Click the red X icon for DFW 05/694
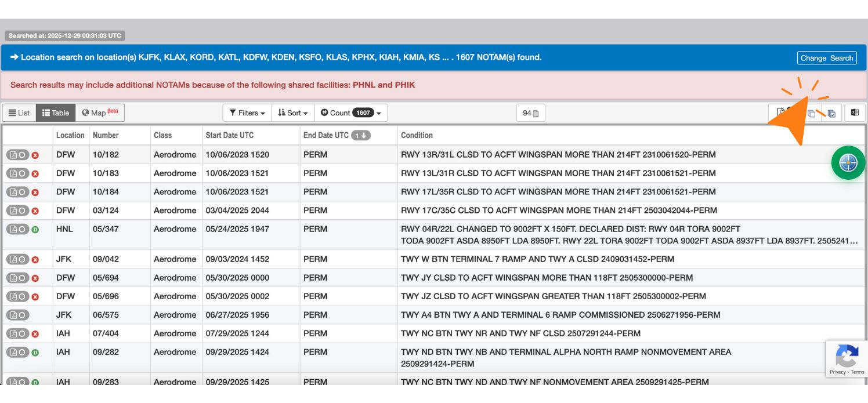Image resolution: width=868 pixels, height=403 pixels. pos(34,277)
